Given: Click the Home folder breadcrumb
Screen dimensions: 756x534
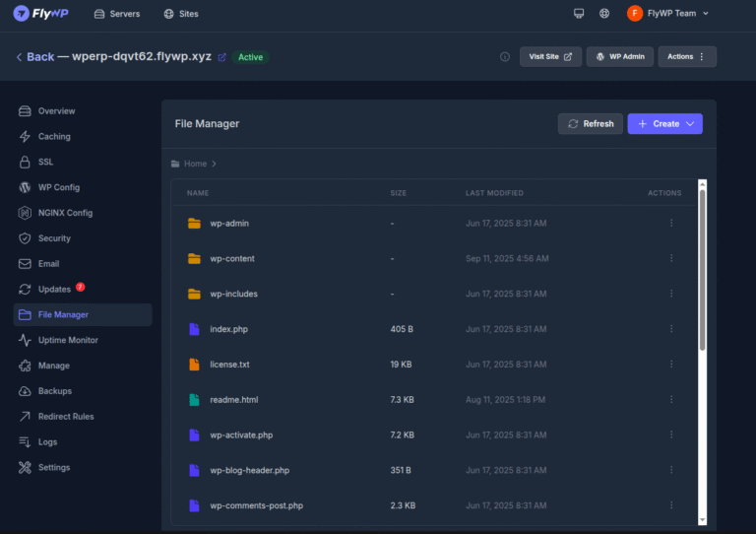Looking at the screenshot, I should pyautogui.click(x=194, y=164).
